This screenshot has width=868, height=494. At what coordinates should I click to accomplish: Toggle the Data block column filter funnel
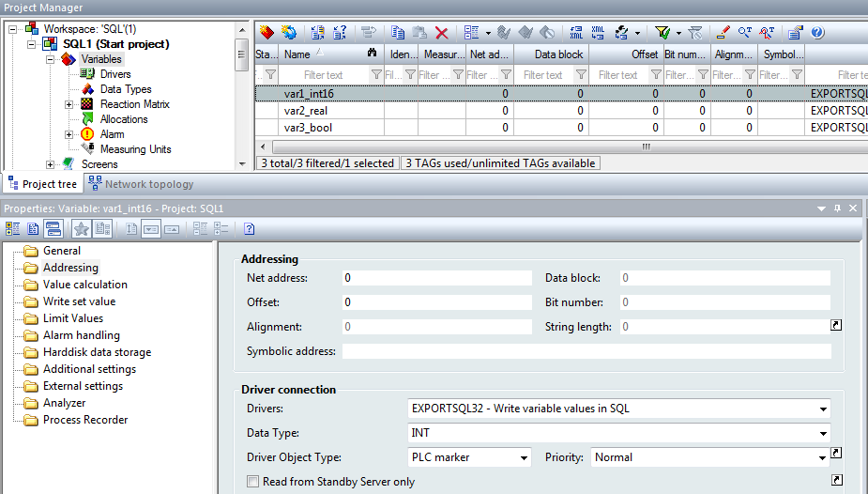[579, 75]
